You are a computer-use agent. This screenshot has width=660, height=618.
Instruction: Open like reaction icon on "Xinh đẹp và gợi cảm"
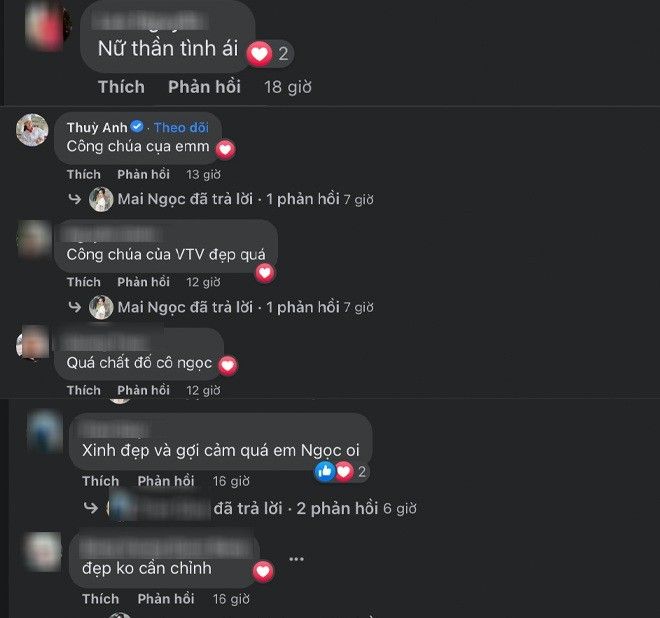(325, 471)
